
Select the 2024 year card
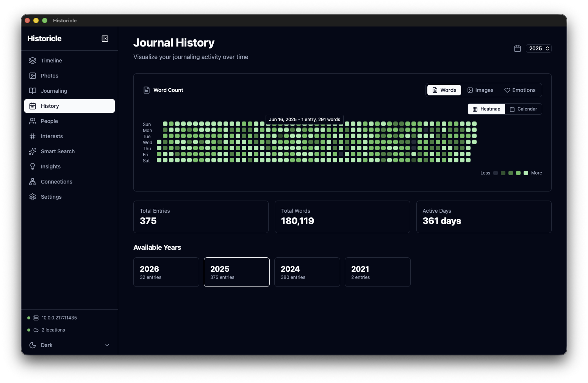pyautogui.click(x=307, y=272)
